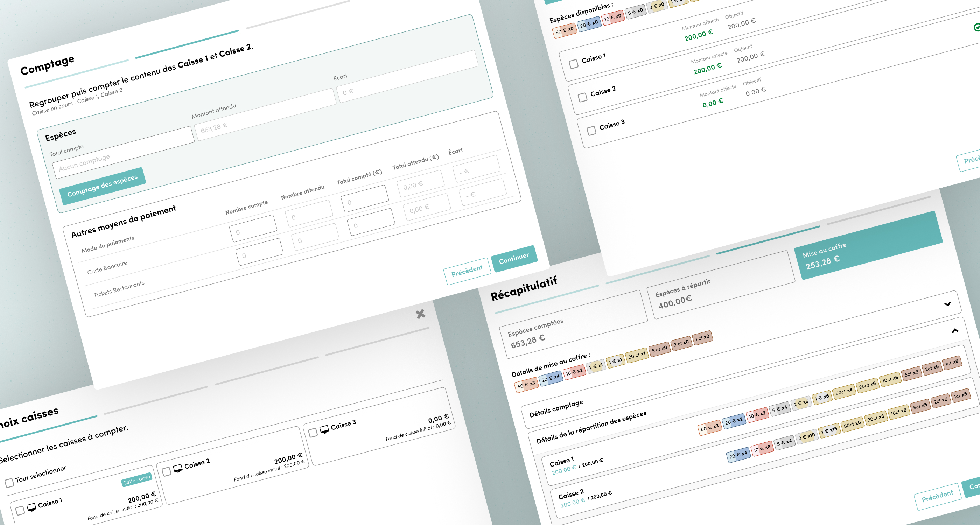This screenshot has width=980, height=525.
Task: Click the Comptage des espèces button
Action: [x=102, y=185]
